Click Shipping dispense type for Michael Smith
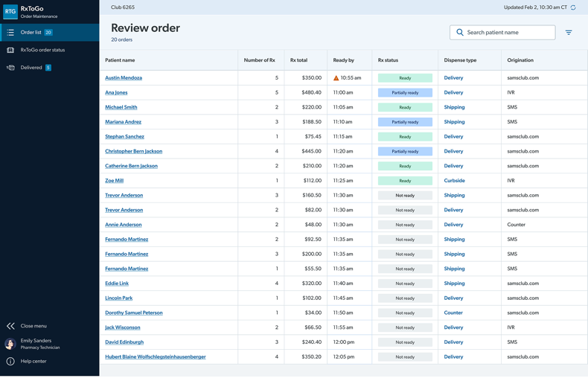Image resolution: width=588 pixels, height=381 pixels. [x=454, y=107]
